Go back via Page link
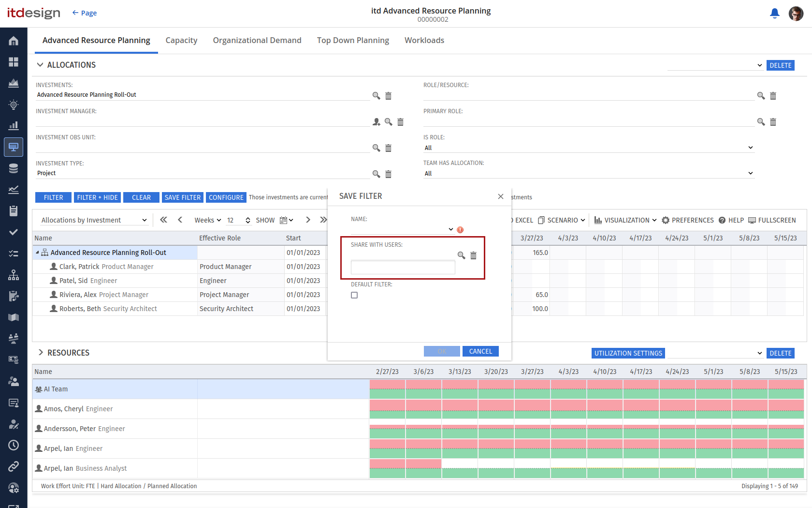 pos(84,13)
